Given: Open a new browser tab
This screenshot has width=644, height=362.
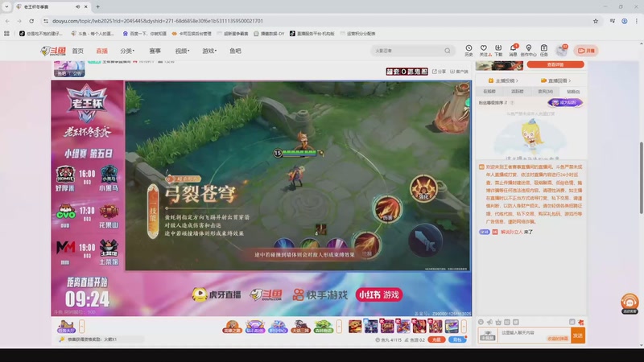Looking at the screenshot, I should [x=97, y=6].
